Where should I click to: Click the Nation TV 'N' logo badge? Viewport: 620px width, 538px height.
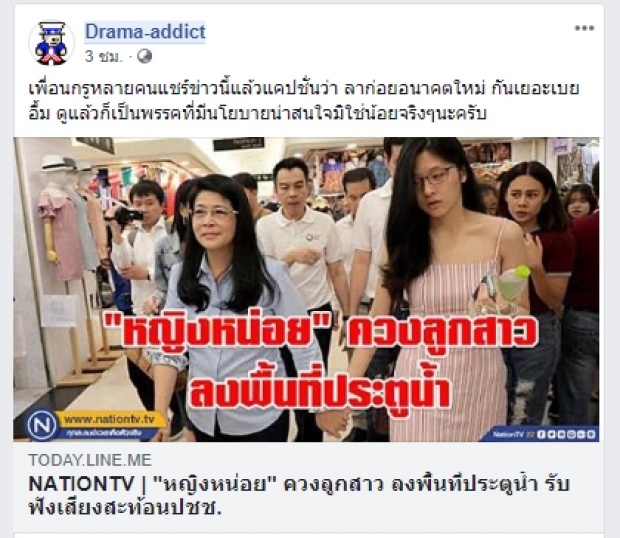point(42,426)
